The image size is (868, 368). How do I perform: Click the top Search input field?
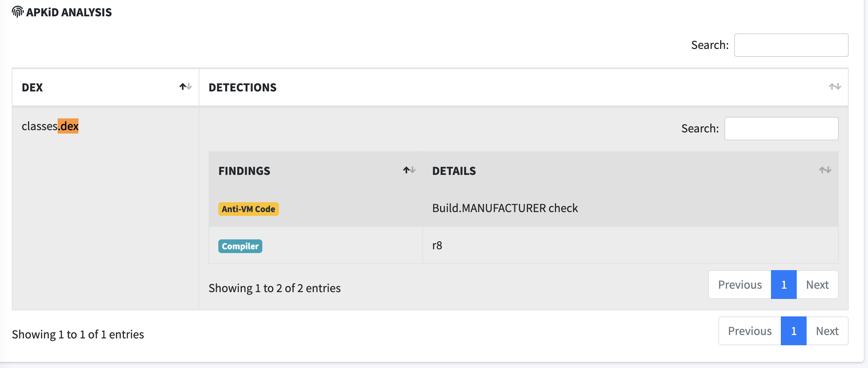pos(791,45)
